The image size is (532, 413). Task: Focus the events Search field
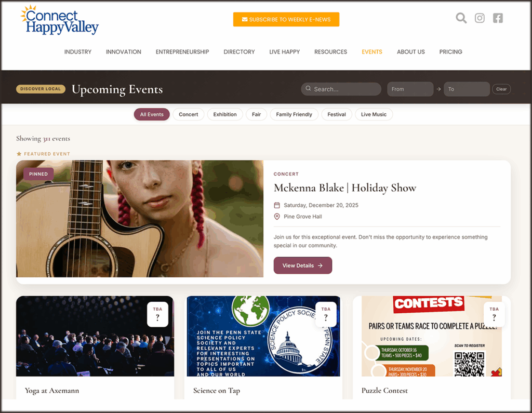[x=341, y=89]
